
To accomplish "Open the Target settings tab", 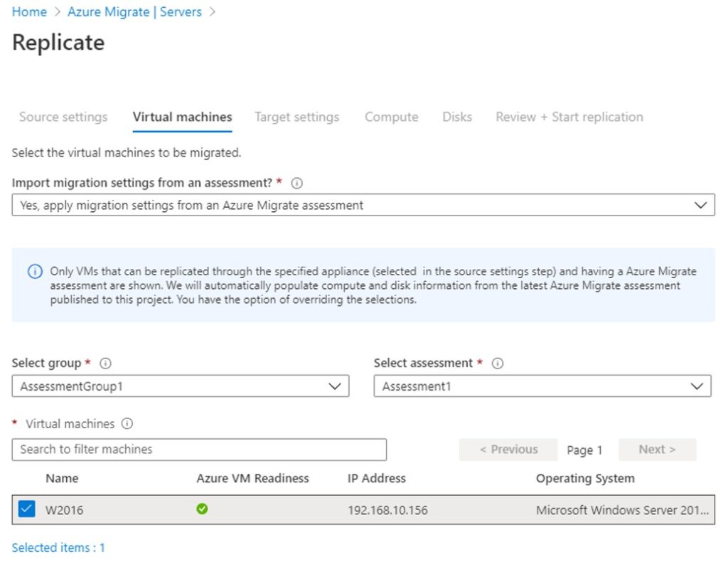I will (296, 117).
